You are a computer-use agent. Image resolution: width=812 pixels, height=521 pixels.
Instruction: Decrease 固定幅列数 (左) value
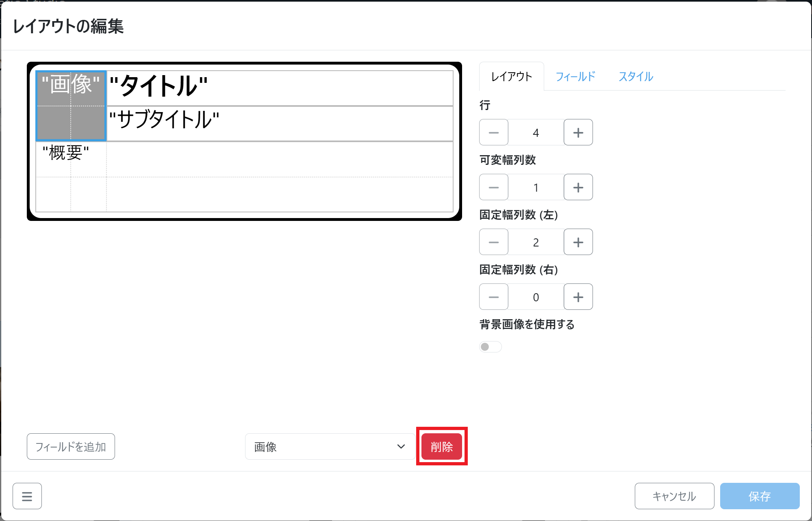[x=493, y=242]
